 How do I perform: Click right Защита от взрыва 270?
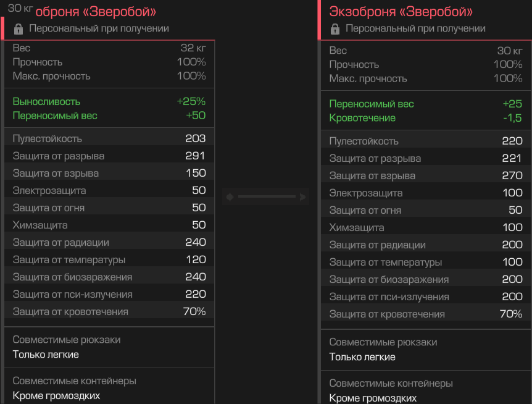425,175
